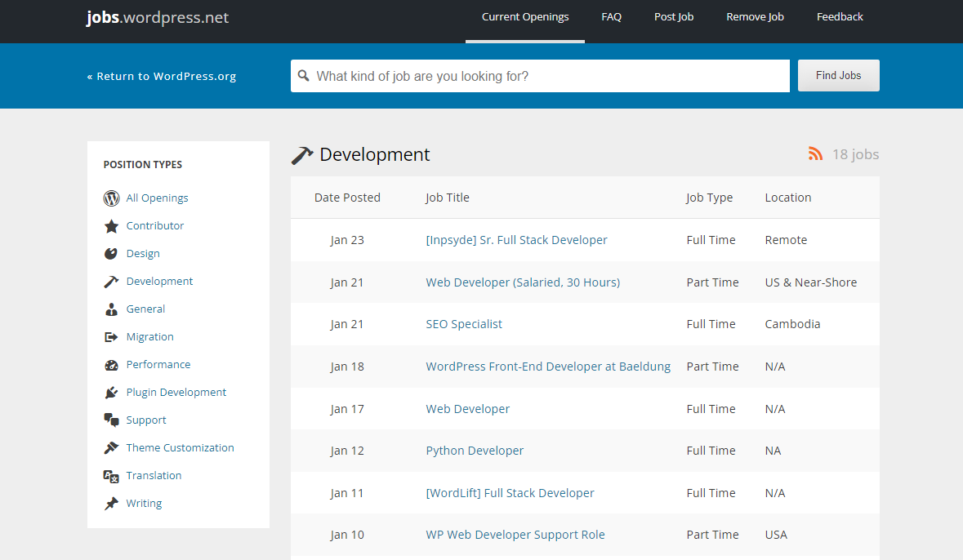Screen dimensions: 963x560
Task: Open the FAQ page
Action: point(611,16)
